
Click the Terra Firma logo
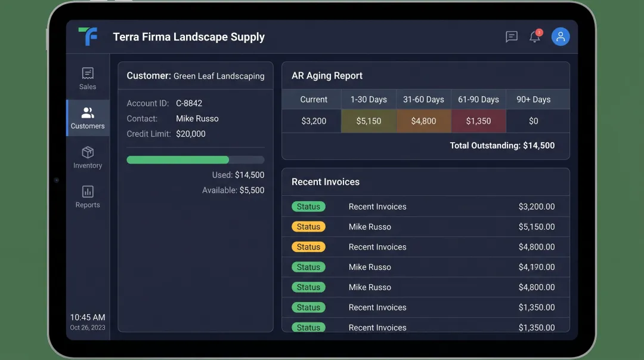(x=88, y=36)
